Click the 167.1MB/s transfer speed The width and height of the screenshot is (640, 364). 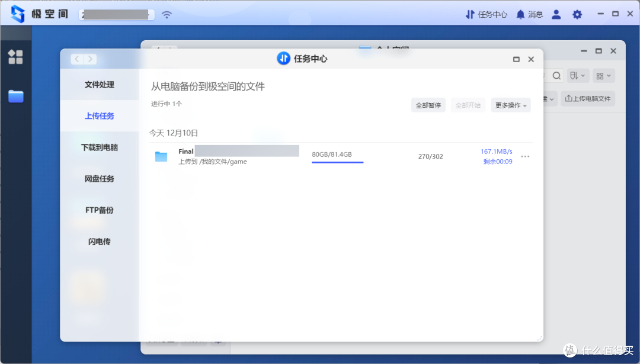(497, 152)
